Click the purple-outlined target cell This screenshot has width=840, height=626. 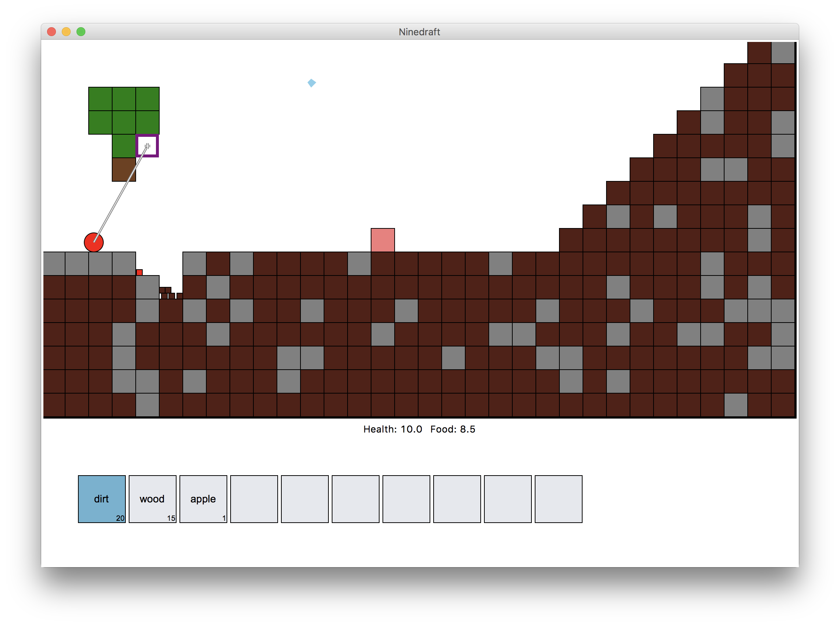pyautogui.click(x=147, y=146)
